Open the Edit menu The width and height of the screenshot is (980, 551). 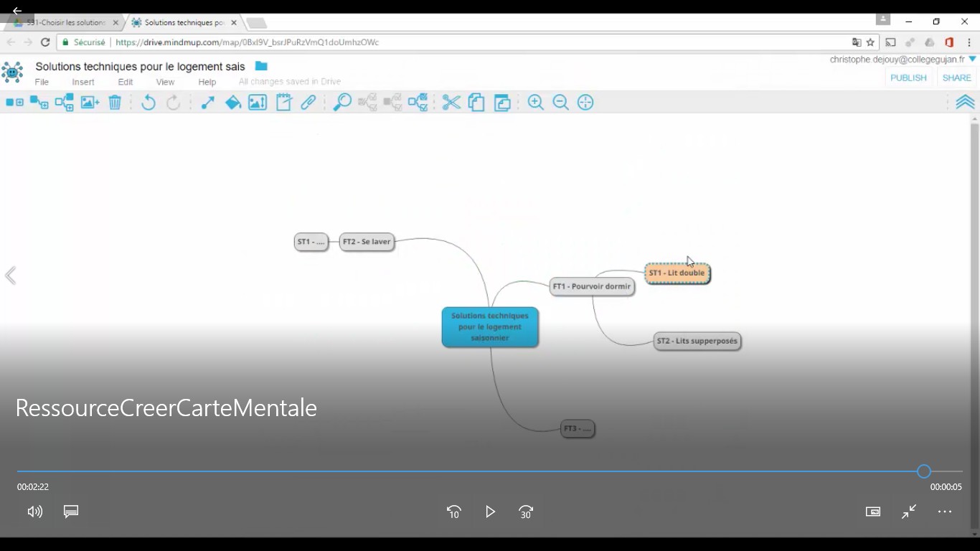pyautogui.click(x=126, y=82)
